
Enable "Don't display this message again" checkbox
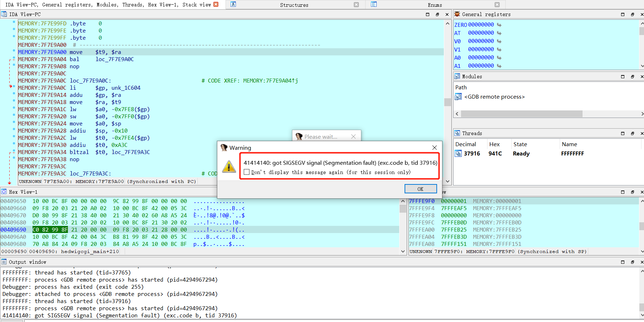pos(247,172)
